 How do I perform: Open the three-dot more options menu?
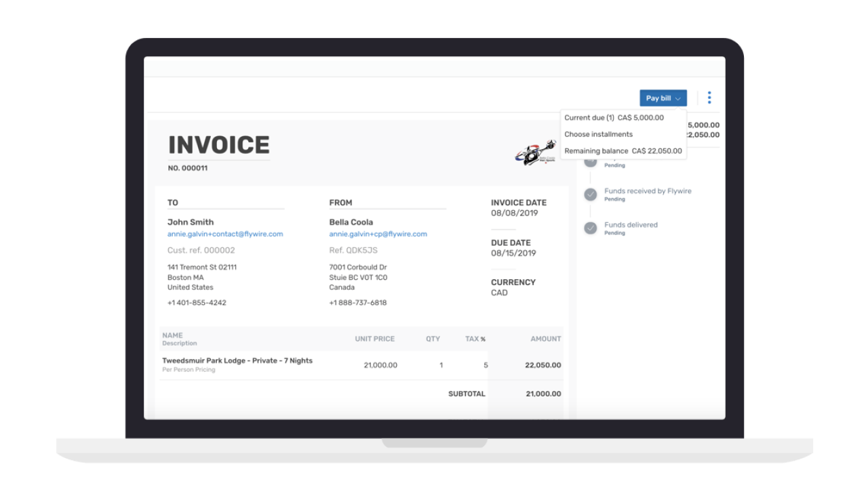[709, 98]
